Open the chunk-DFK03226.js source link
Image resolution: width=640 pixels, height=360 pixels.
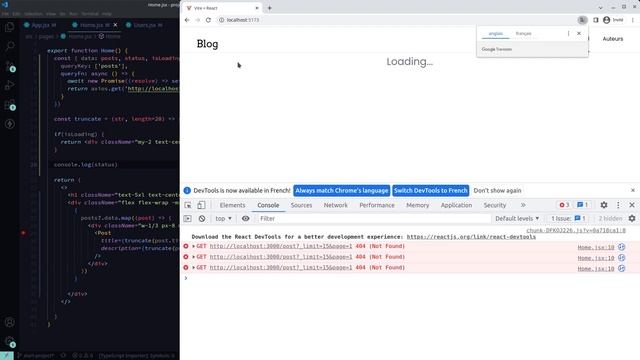click(x=576, y=231)
